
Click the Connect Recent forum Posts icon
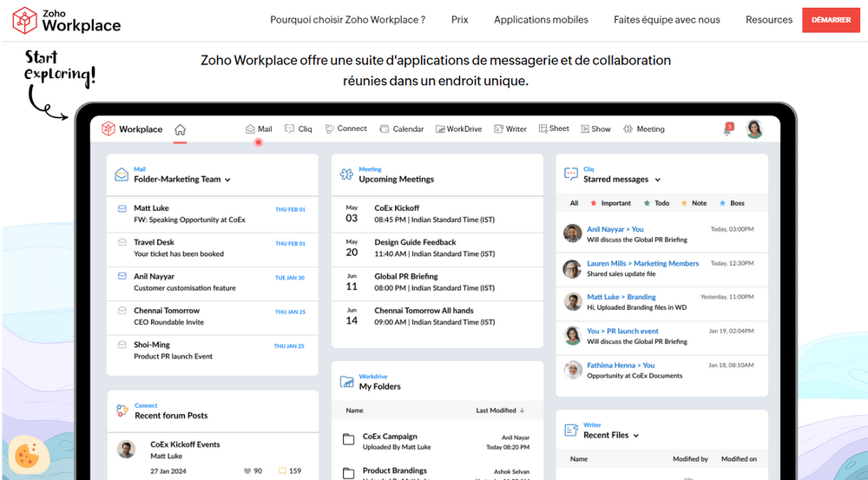point(122,411)
